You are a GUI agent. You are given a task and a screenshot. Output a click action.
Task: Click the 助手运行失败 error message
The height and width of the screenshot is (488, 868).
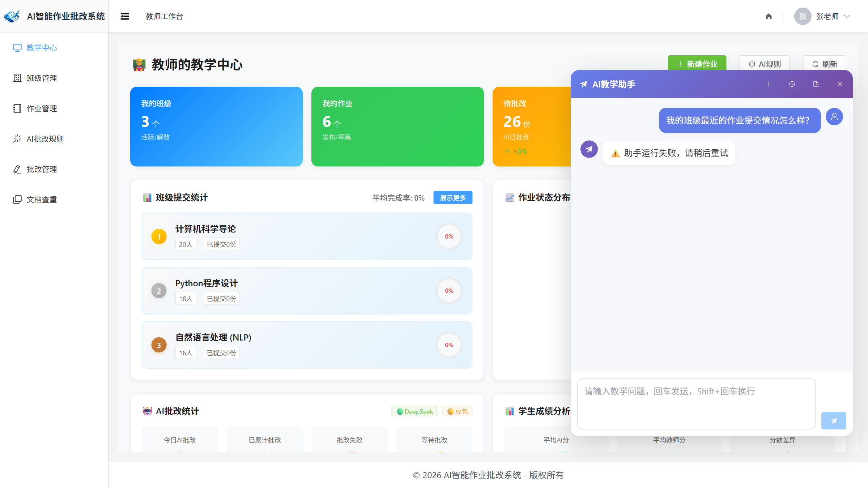(669, 153)
